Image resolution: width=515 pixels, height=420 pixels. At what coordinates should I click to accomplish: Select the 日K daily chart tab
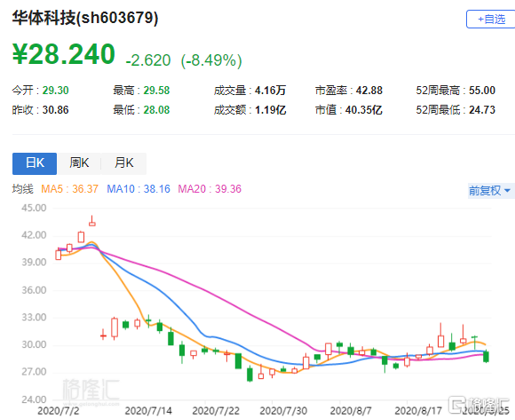tap(35, 163)
